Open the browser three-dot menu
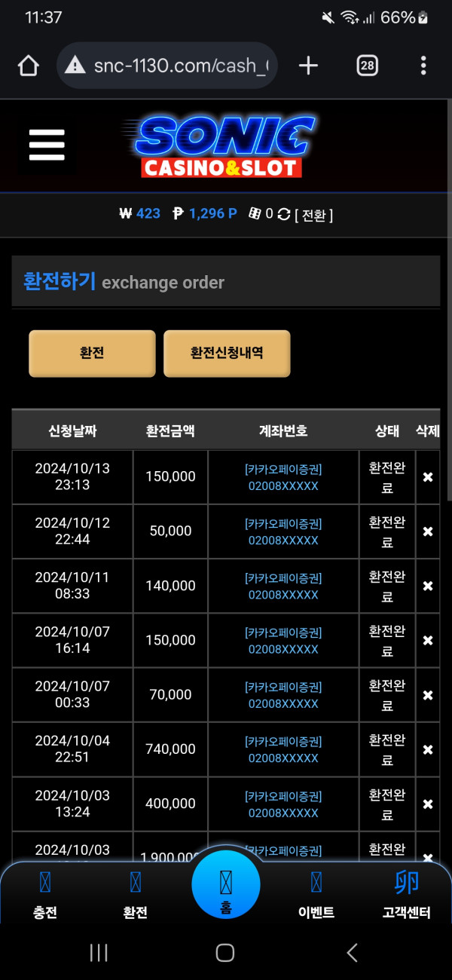 (423, 66)
